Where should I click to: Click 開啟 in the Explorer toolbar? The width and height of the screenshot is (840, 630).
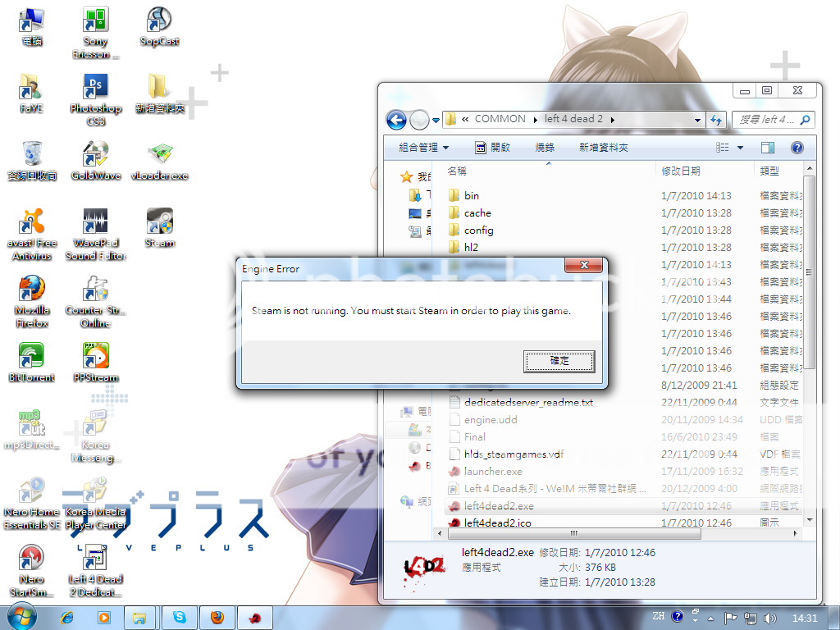pyautogui.click(x=493, y=148)
